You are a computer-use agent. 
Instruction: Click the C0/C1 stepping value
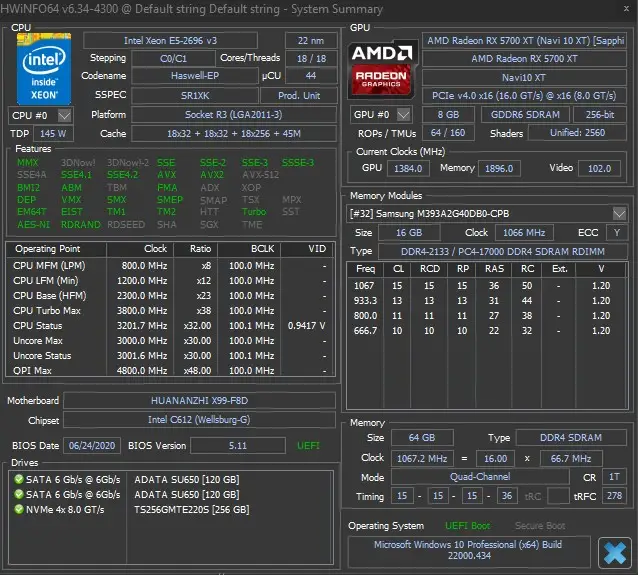[173, 59]
